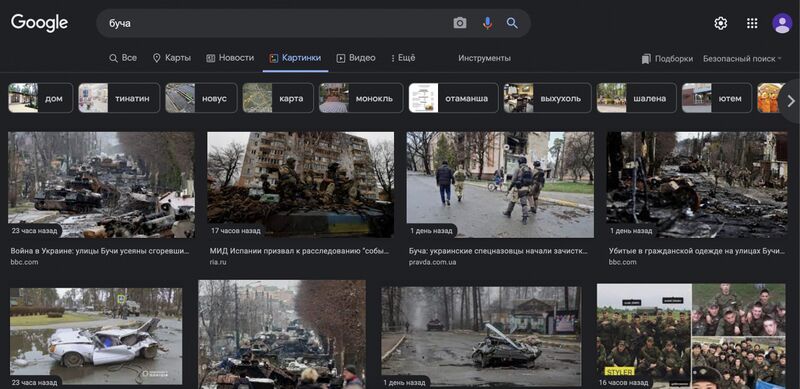Select the монокль suggestion chip
This screenshot has height=389, width=800.
pyautogui.click(x=361, y=98)
